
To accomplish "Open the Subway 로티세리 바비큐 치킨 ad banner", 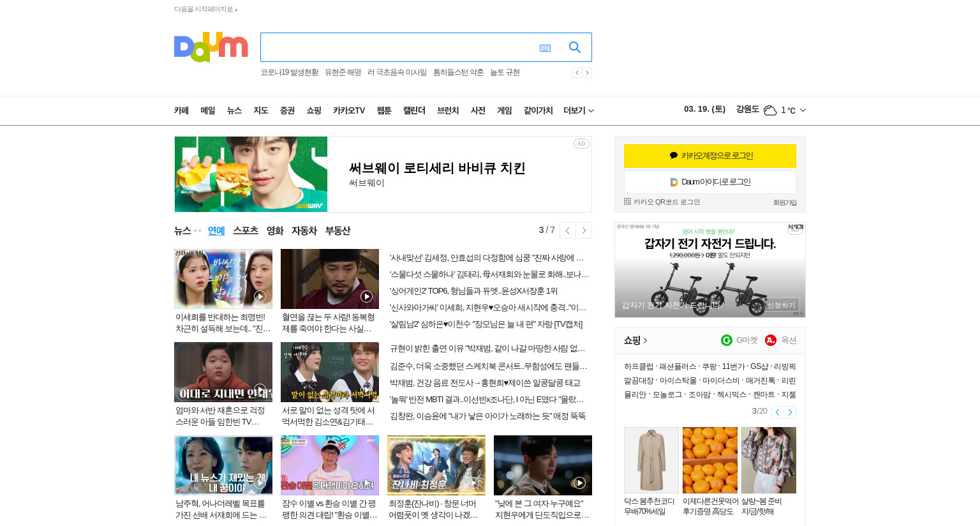I will 383,174.
